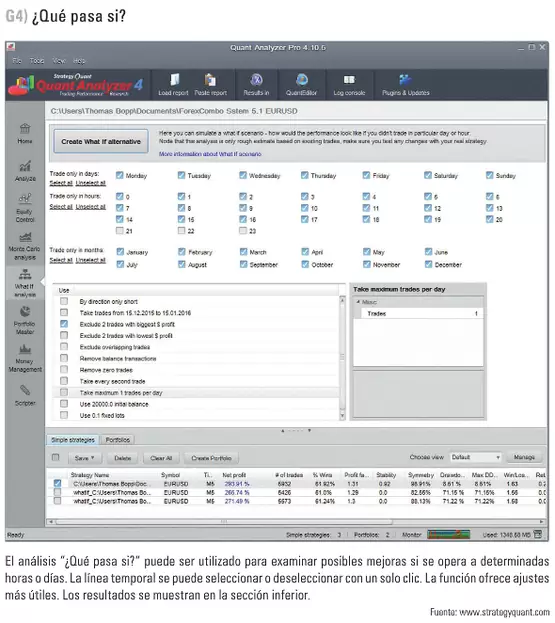Sort by % Wins column header
Image resolution: width=555 pixels, height=623 pixels.
click(x=322, y=475)
